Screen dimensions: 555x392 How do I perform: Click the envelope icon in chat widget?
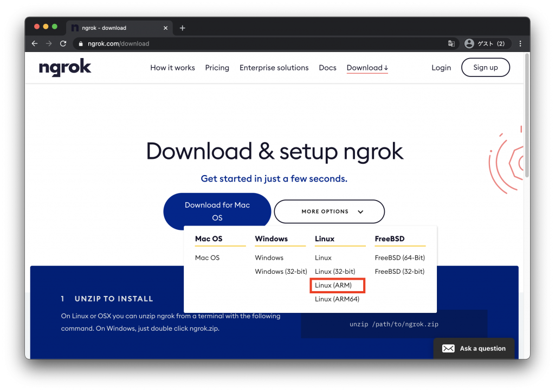(x=448, y=349)
